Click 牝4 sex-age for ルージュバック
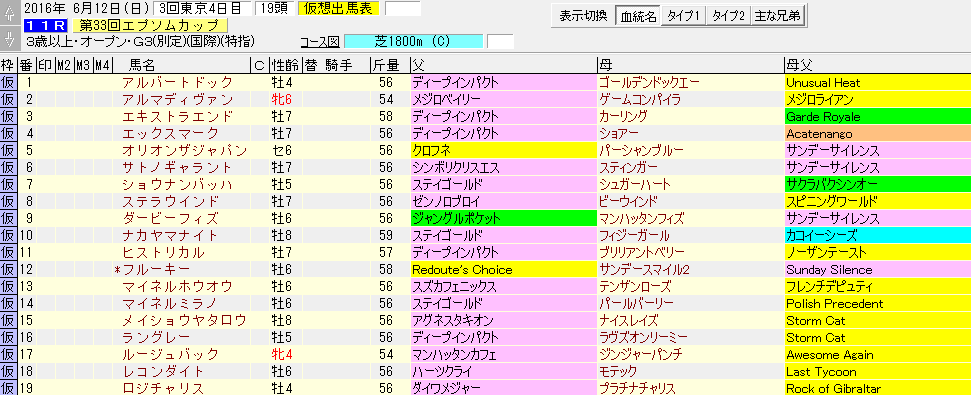 [281, 355]
